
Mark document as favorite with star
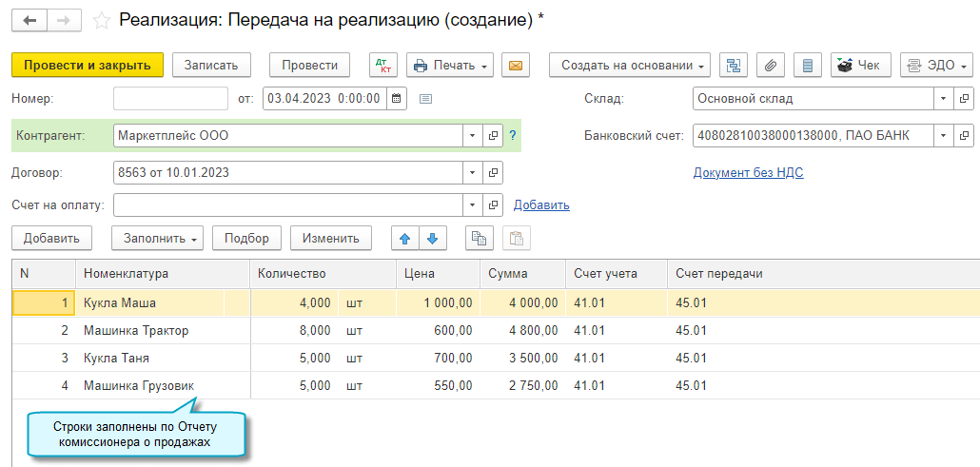point(101,20)
